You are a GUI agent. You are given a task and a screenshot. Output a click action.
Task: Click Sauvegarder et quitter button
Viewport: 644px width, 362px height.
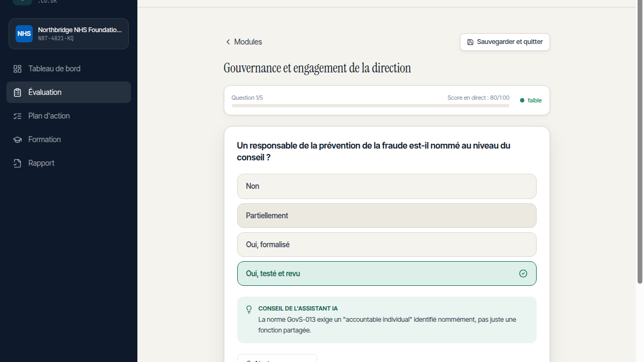(505, 42)
